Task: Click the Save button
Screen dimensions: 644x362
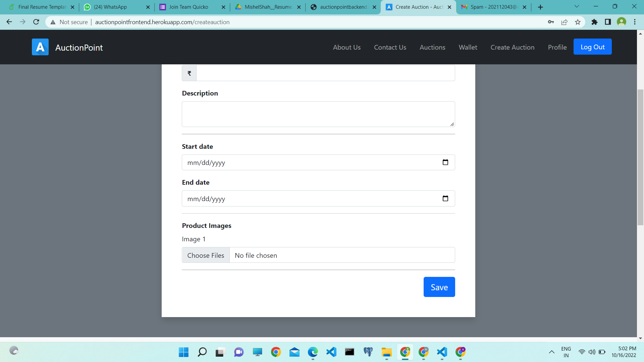Action: point(439,287)
